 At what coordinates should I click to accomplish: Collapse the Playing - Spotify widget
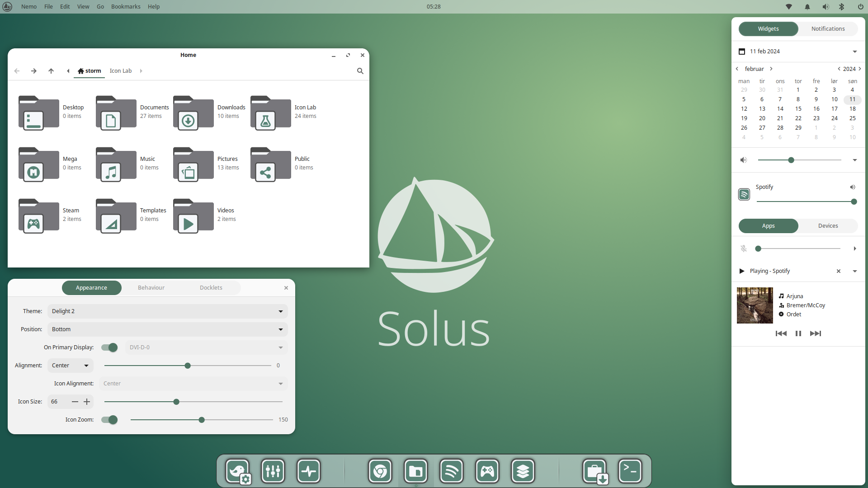point(854,271)
